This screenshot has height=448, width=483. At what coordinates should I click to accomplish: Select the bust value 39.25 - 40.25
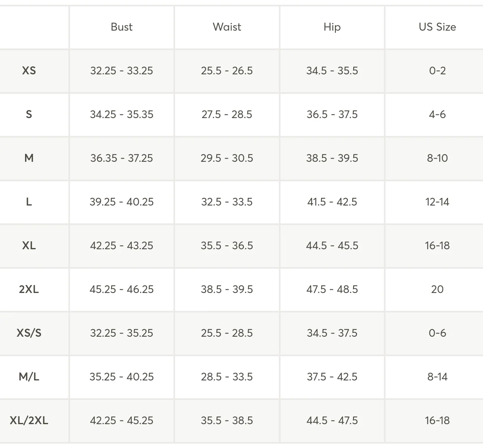pos(121,202)
